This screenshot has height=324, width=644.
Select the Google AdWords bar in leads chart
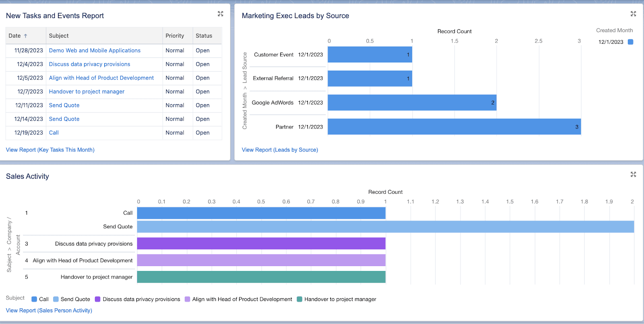tap(412, 103)
